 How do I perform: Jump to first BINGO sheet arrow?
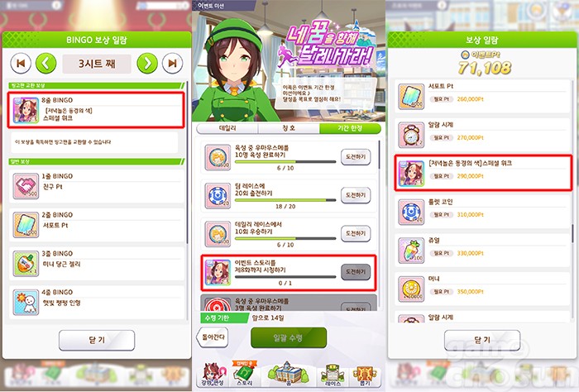(21, 64)
